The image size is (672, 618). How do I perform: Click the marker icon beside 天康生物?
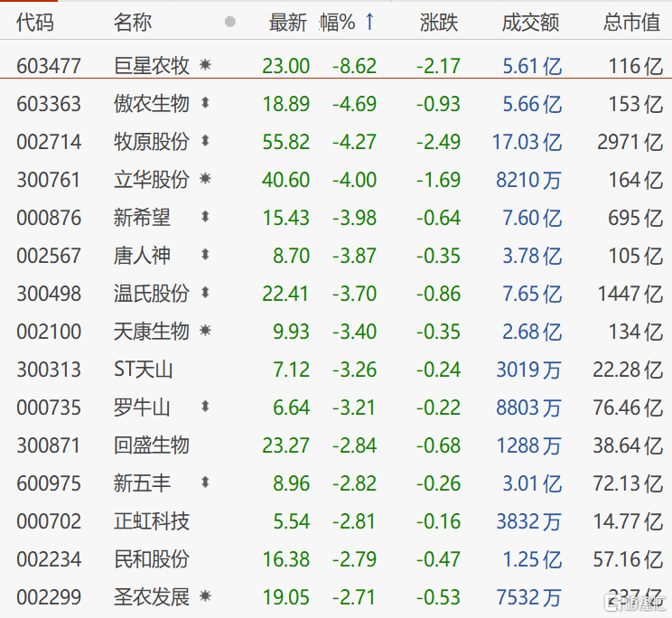click(x=205, y=331)
